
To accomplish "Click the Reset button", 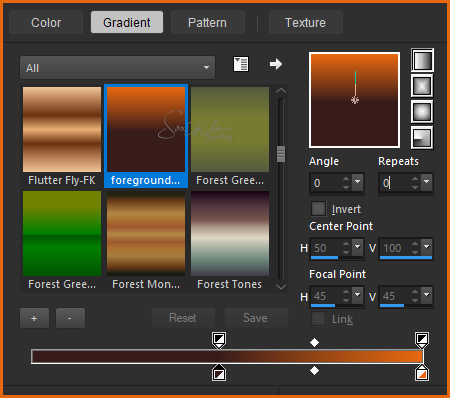I will [183, 318].
